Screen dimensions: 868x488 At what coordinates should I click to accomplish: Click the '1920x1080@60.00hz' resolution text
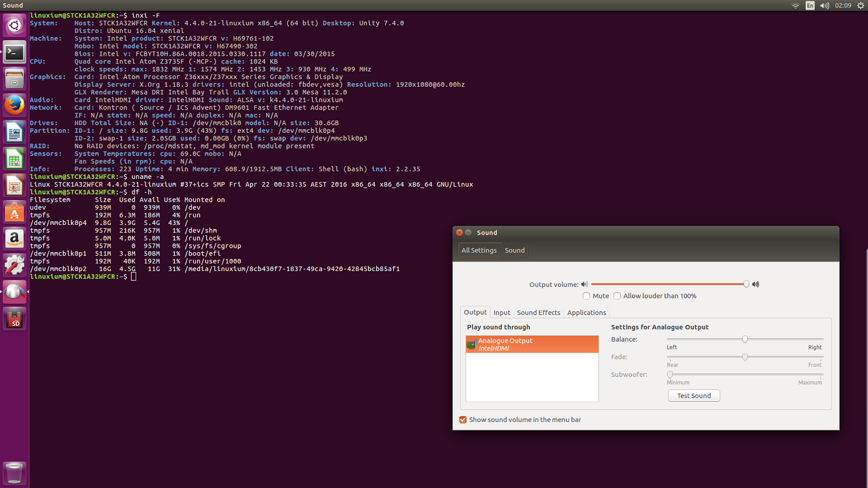pyautogui.click(x=430, y=85)
